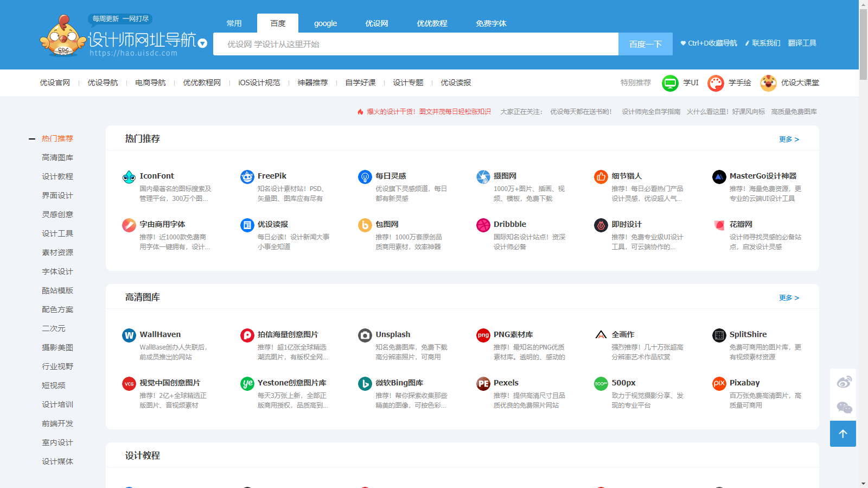868x488 pixels.
Task: Open the FreePik robot icon
Action: coord(247,177)
